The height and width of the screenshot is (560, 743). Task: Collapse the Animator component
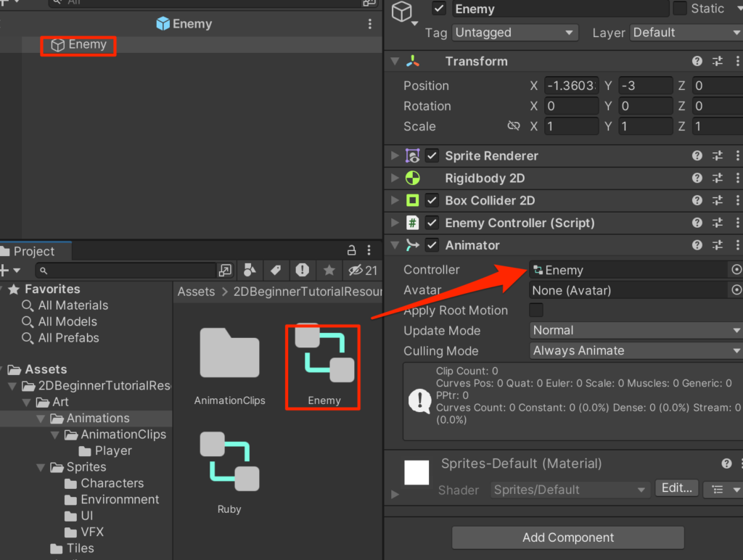pos(395,245)
